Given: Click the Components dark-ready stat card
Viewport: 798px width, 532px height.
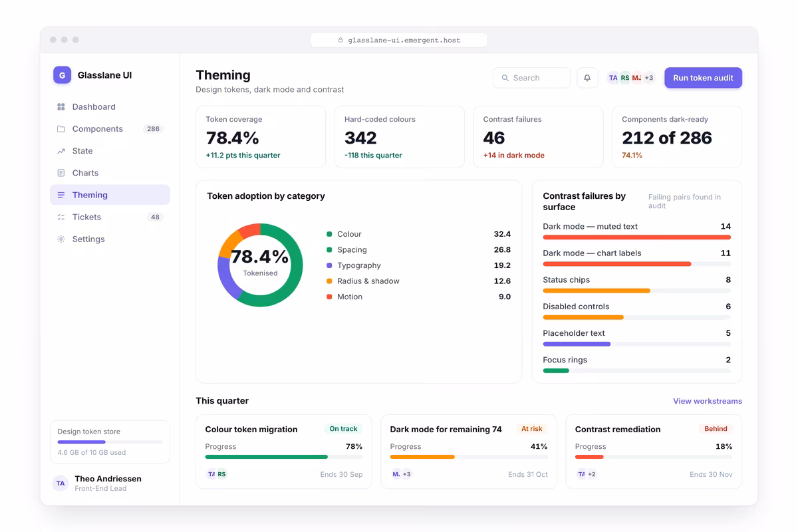Looking at the screenshot, I should coord(676,137).
